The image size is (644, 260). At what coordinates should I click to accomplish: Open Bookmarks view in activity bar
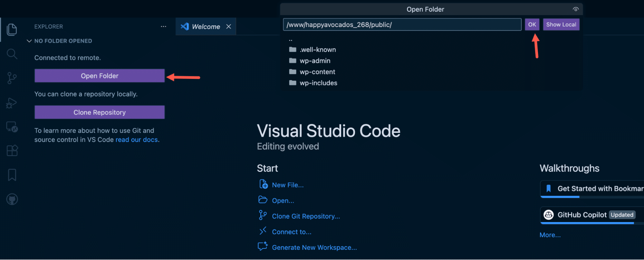[12, 175]
